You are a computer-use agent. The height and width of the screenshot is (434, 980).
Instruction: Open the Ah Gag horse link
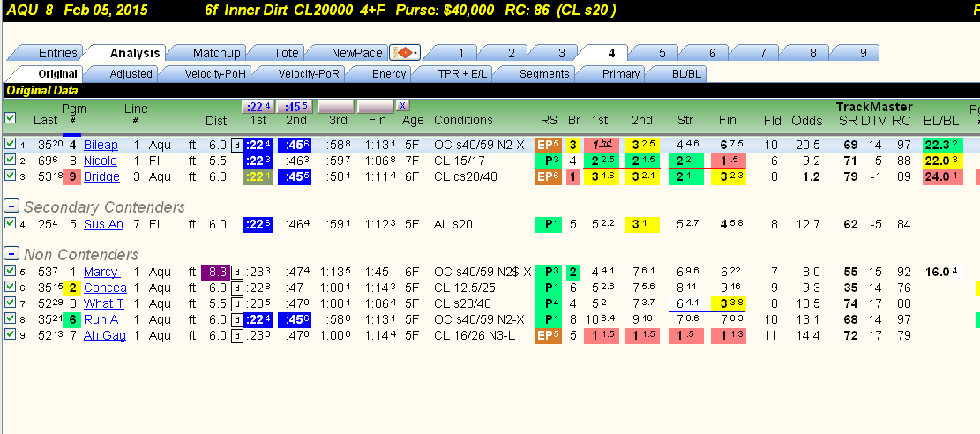(104, 336)
